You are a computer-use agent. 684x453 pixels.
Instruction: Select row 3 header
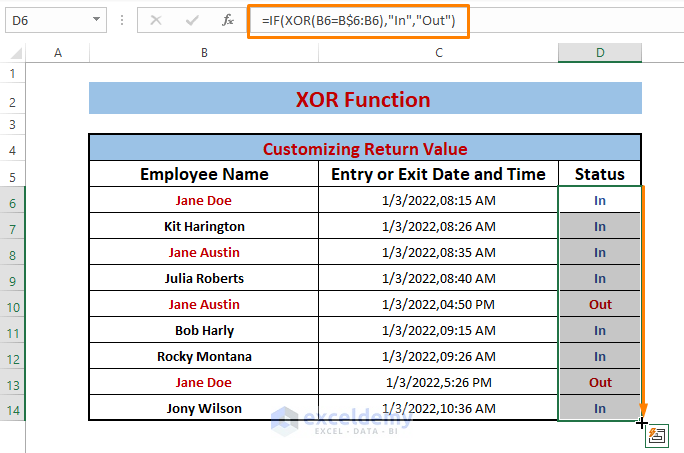pos(12,124)
